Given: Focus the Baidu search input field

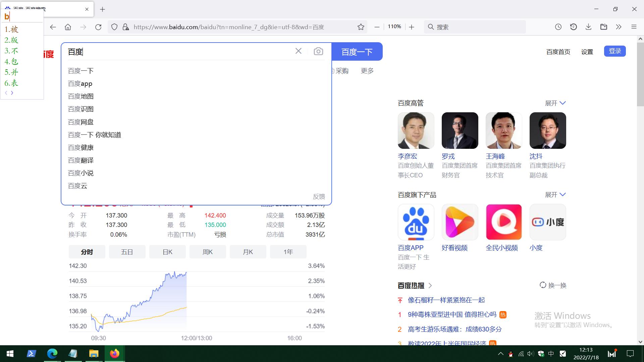Looking at the screenshot, I should click(179, 52).
